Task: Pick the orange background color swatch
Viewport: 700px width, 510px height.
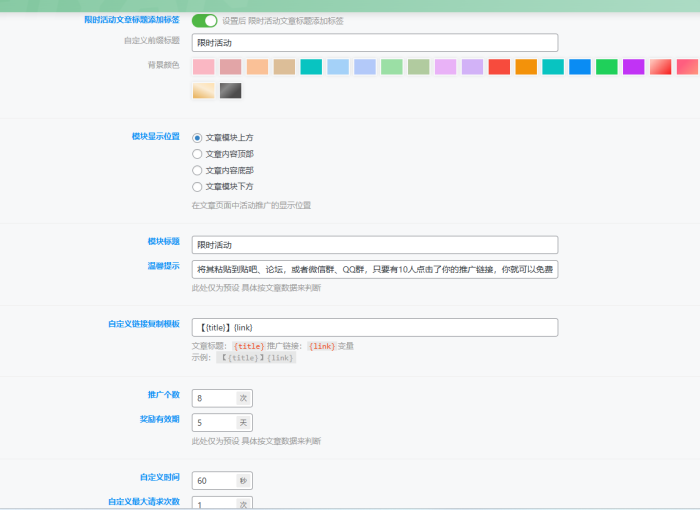Action: tap(526, 67)
